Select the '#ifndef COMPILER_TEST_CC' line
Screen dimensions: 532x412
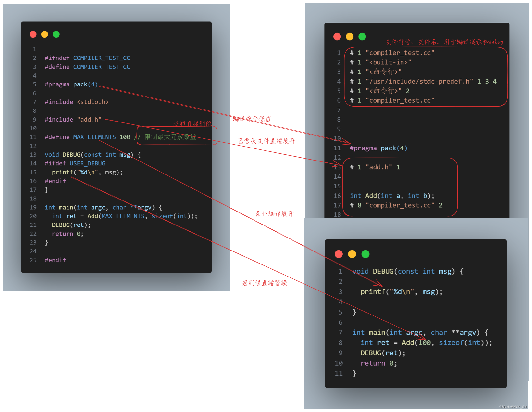pos(87,58)
